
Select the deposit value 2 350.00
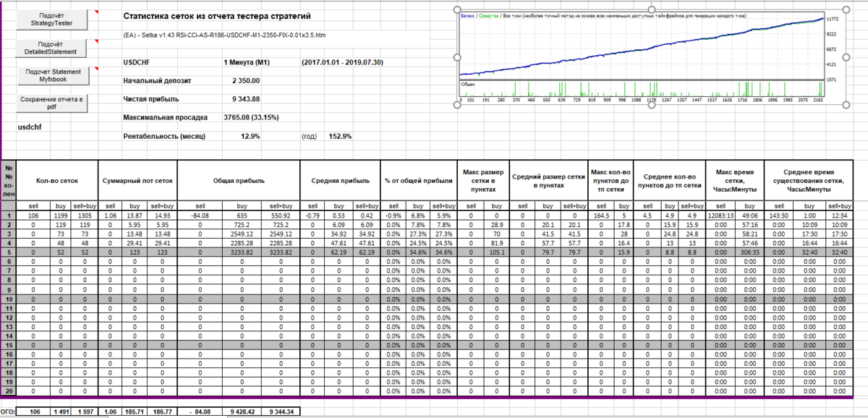[246, 81]
